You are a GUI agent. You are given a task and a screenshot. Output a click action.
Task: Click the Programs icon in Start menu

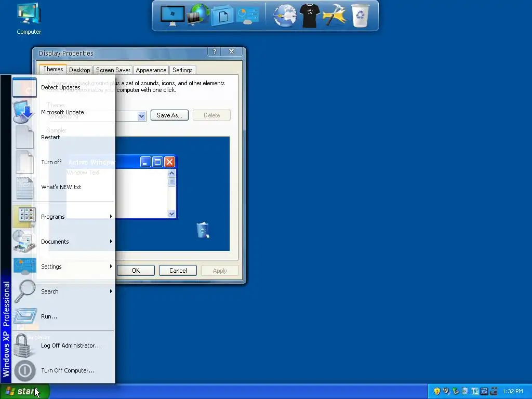click(x=24, y=217)
